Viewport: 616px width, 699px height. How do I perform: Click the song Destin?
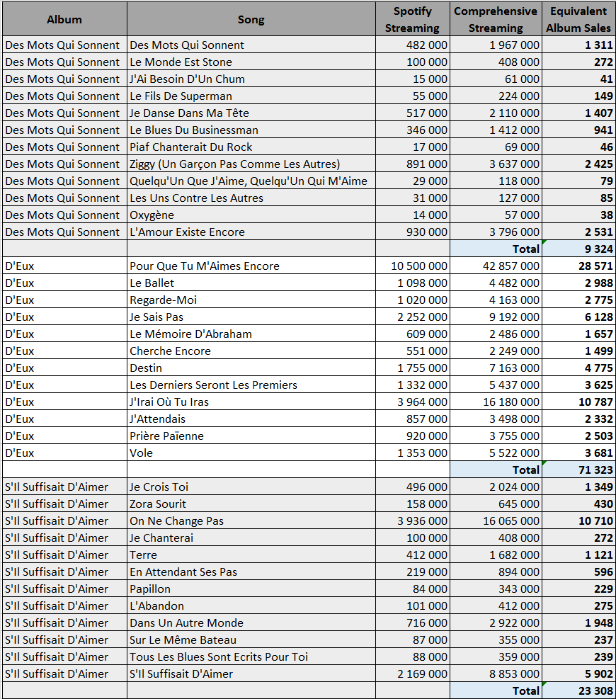(251, 368)
